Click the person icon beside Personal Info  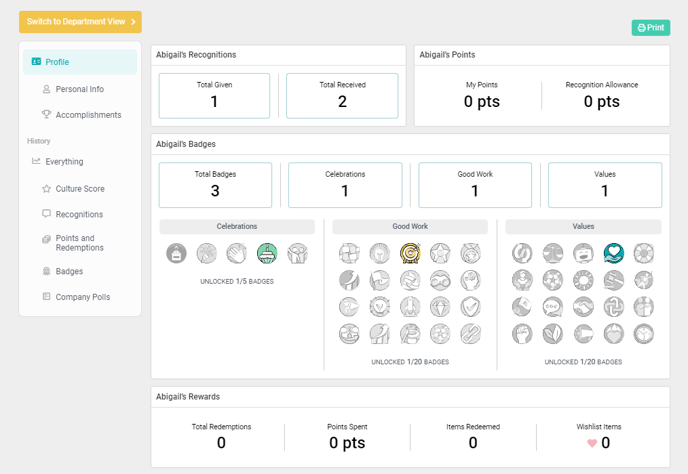(x=46, y=89)
